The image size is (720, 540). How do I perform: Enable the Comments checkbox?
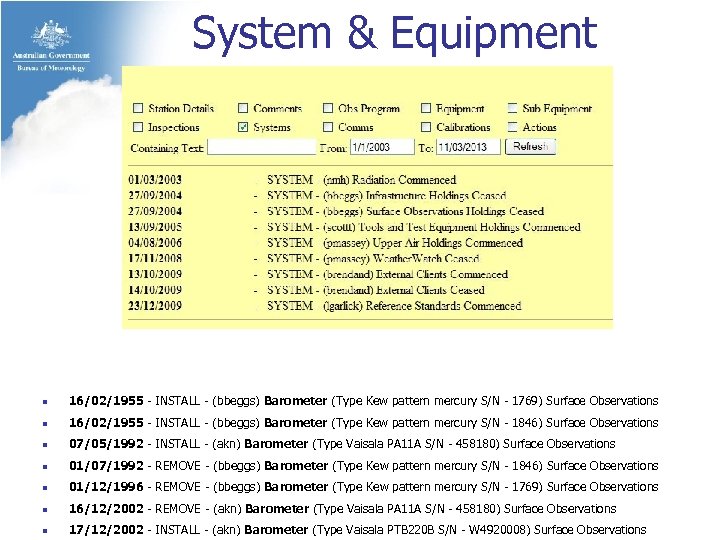tap(243, 108)
